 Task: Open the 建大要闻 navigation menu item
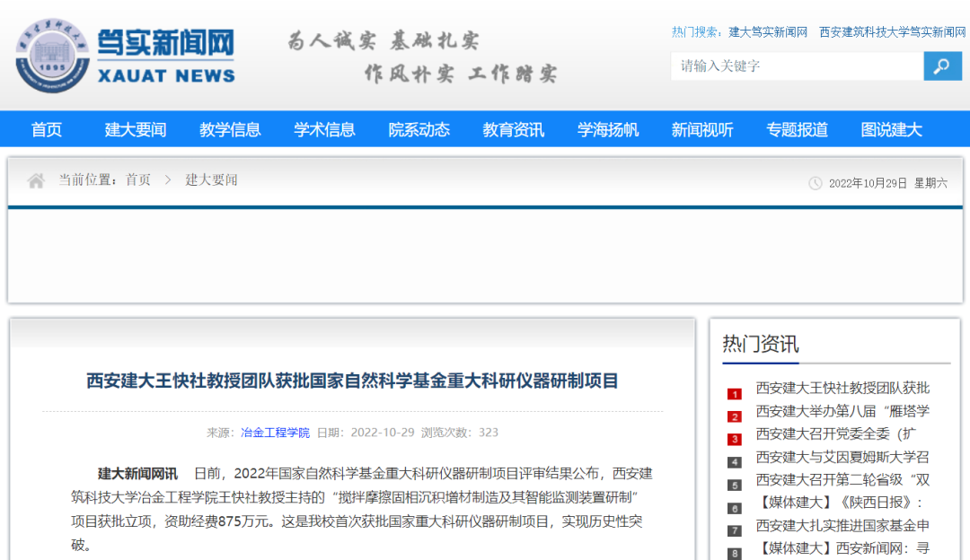[x=136, y=129]
